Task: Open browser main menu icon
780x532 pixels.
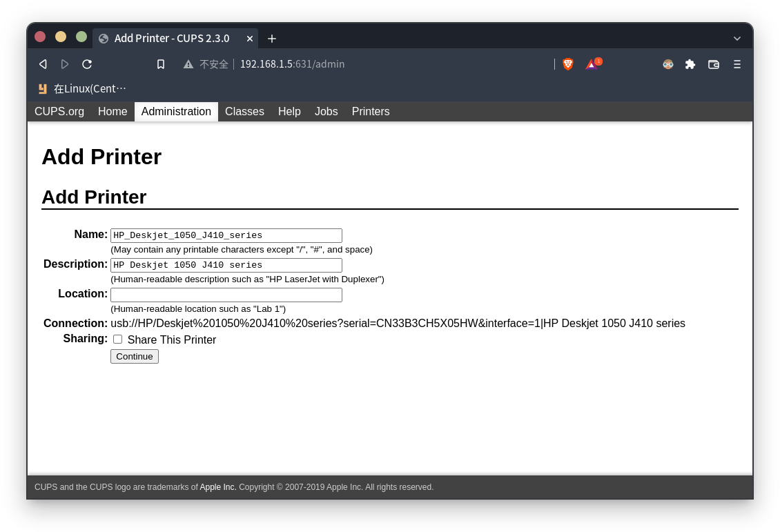Action: (x=737, y=64)
